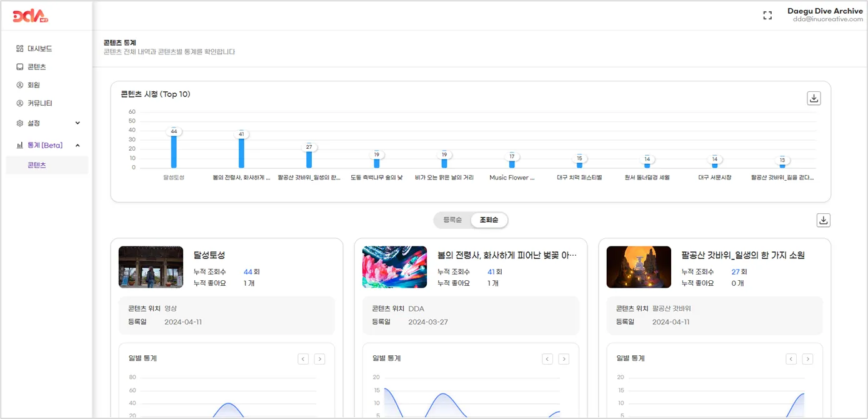This screenshot has width=868, height=419.
Task: Show previous daily stats for 달성토성
Action: coord(303,358)
